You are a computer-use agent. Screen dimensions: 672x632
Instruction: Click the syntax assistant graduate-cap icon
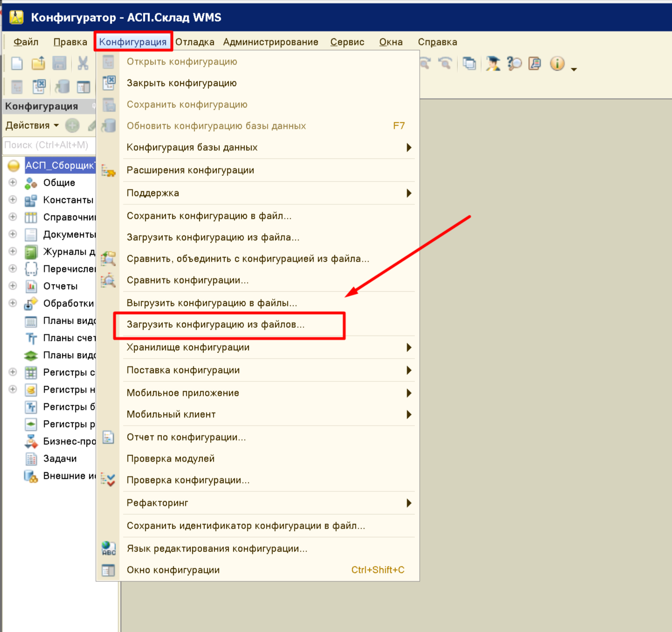pyautogui.click(x=493, y=63)
